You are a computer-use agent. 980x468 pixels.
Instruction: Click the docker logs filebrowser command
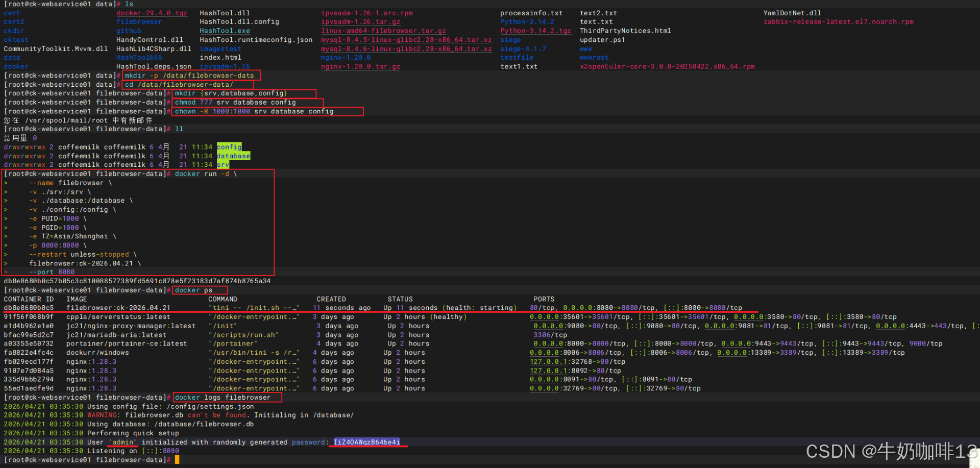click(223, 397)
